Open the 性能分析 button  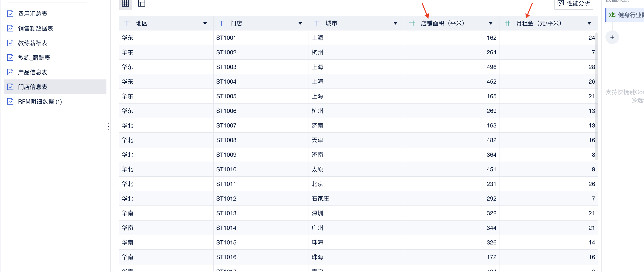pyautogui.click(x=574, y=3)
